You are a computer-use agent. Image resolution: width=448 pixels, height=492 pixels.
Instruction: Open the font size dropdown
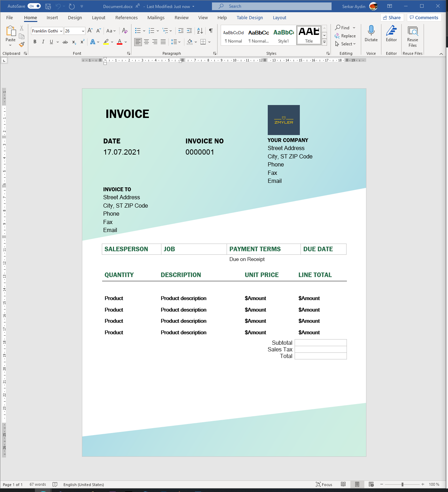click(x=83, y=31)
